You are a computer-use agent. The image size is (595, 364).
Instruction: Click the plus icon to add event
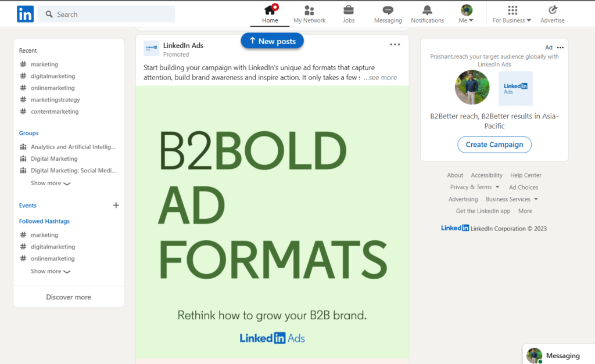click(116, 205)
